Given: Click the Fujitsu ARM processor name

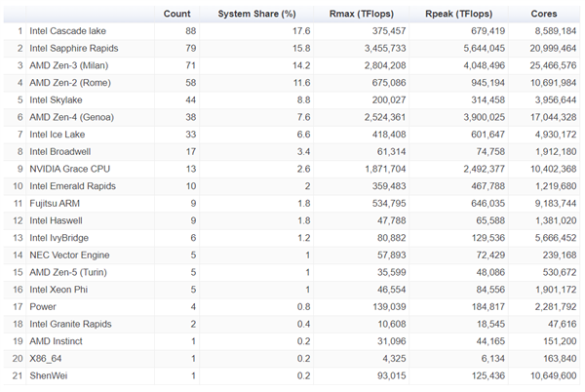Looking at the screenshot, I should pos(57,202).
